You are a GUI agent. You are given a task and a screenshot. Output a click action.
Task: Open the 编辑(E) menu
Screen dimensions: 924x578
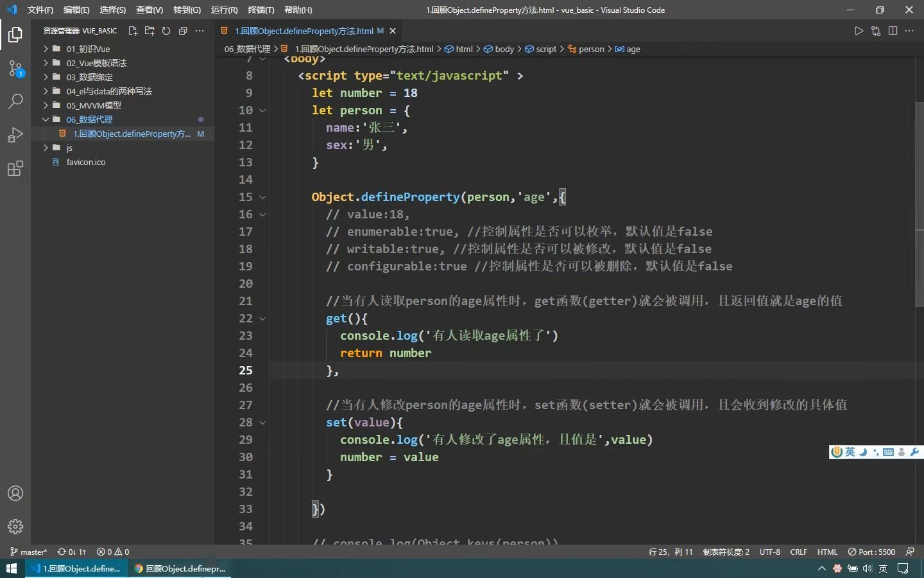click(x=76, y=10)
